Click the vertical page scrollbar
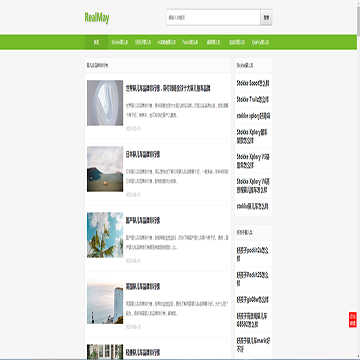This screenshot has width=360, height=360. click(358, 180)
